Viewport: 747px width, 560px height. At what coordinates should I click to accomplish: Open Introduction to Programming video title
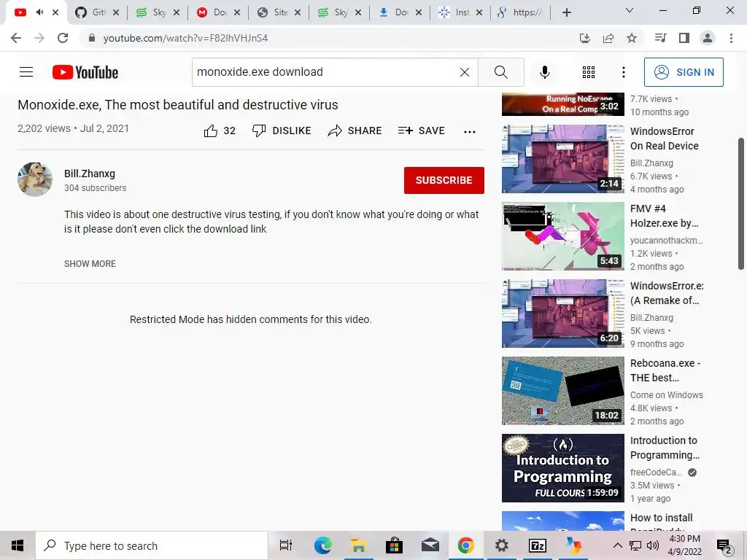[x=665, y=448]
